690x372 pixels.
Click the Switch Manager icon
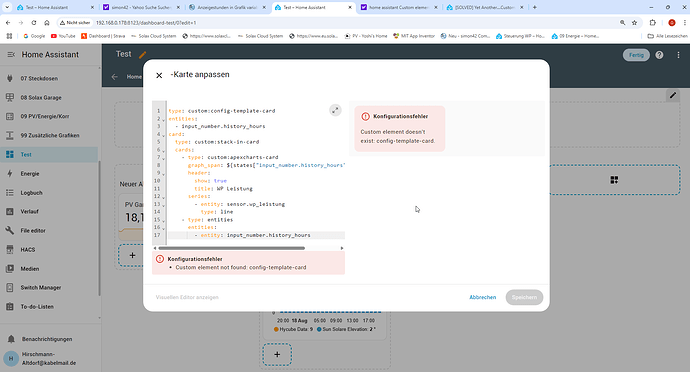click(10, 287)
